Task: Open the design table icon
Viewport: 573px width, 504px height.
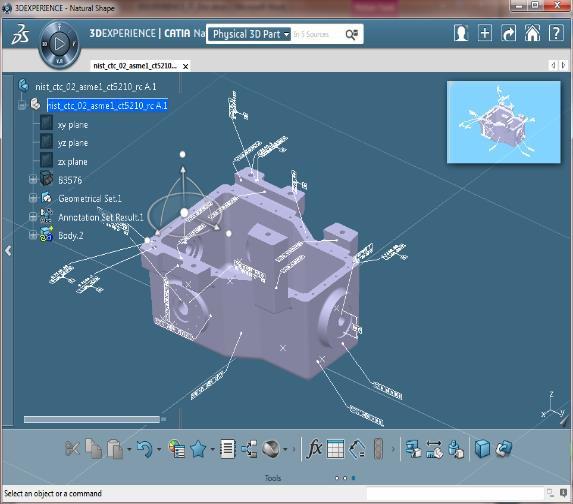Action: tap(335, 448)
